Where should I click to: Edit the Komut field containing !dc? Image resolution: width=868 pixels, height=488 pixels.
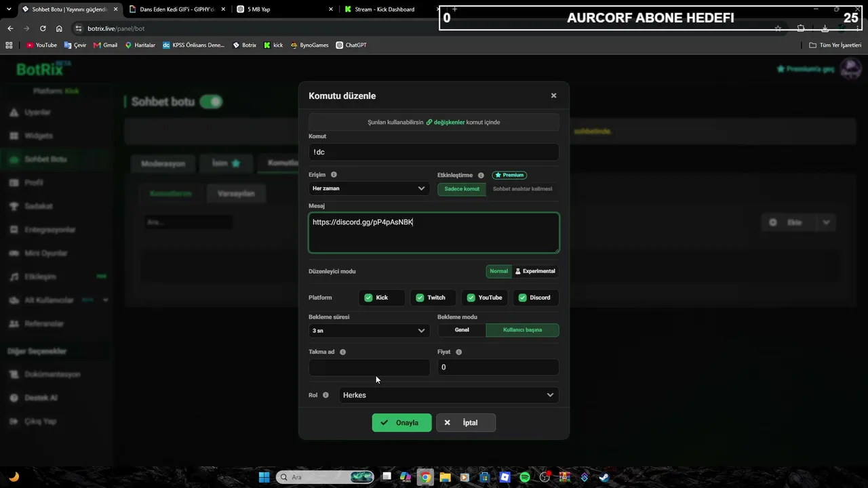[433, 152]
